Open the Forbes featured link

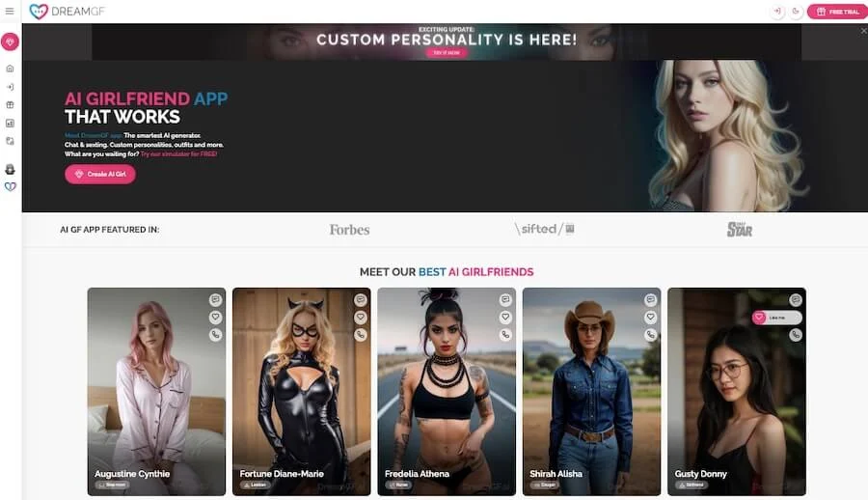point(349,230)
